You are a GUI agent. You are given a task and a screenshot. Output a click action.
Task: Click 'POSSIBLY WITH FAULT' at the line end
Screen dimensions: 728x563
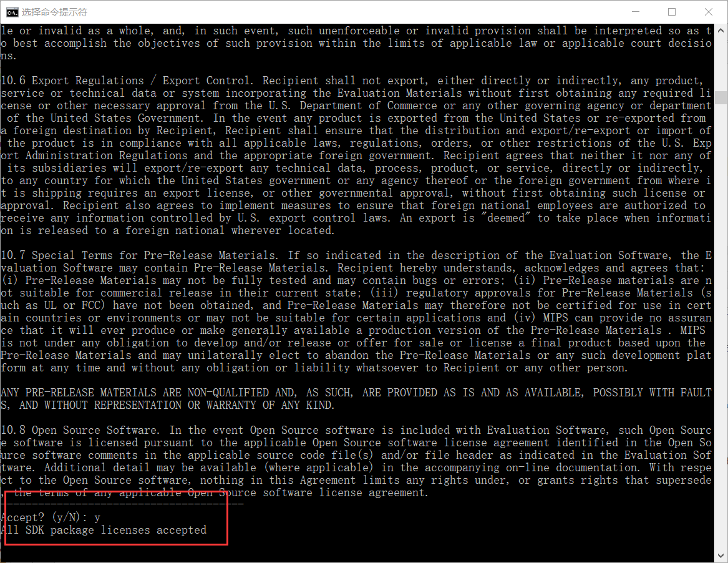click(x=652, y=393)
